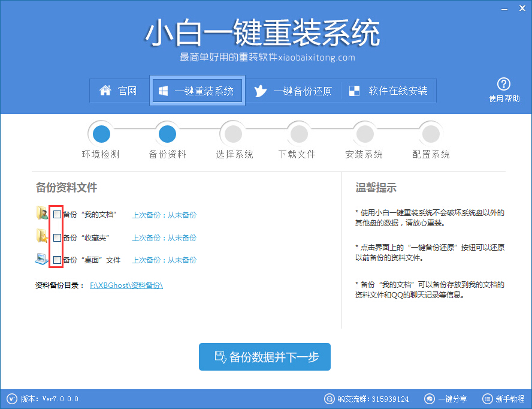Open 一键分享 from the bottom bar
Screen dimensions: 532x409
(x=430, y=399)
